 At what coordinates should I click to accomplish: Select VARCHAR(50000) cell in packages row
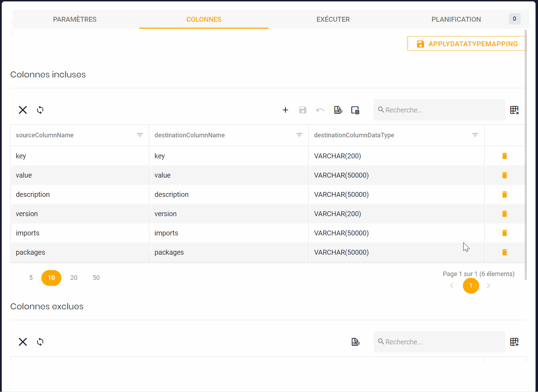pos(396,252)
